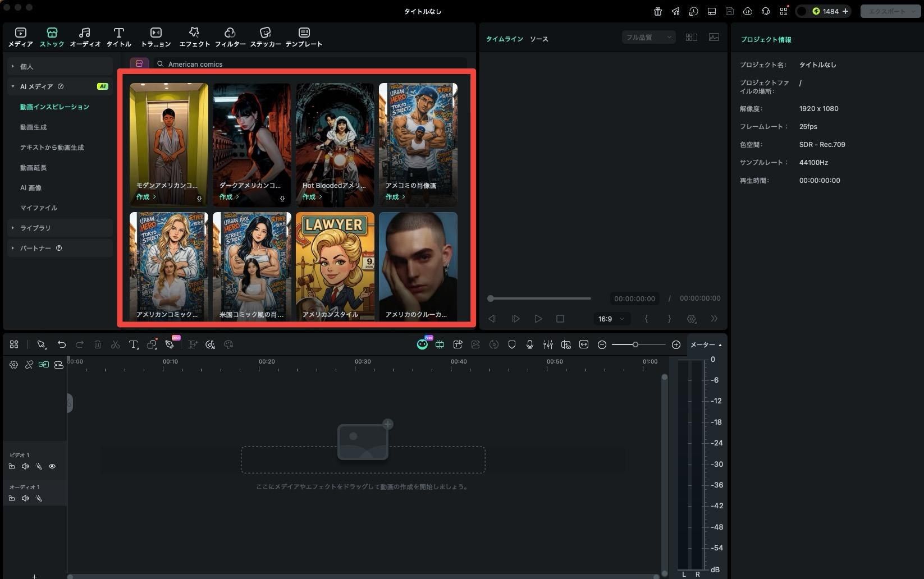Start voiceover with the microphone icon

point(530,344)
